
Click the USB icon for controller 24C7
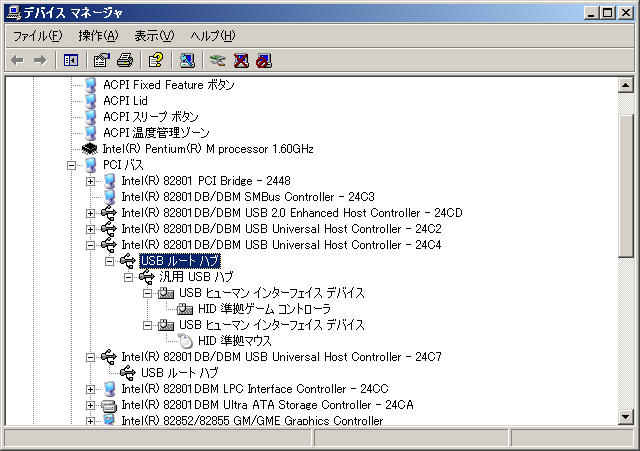coord(109,357)
